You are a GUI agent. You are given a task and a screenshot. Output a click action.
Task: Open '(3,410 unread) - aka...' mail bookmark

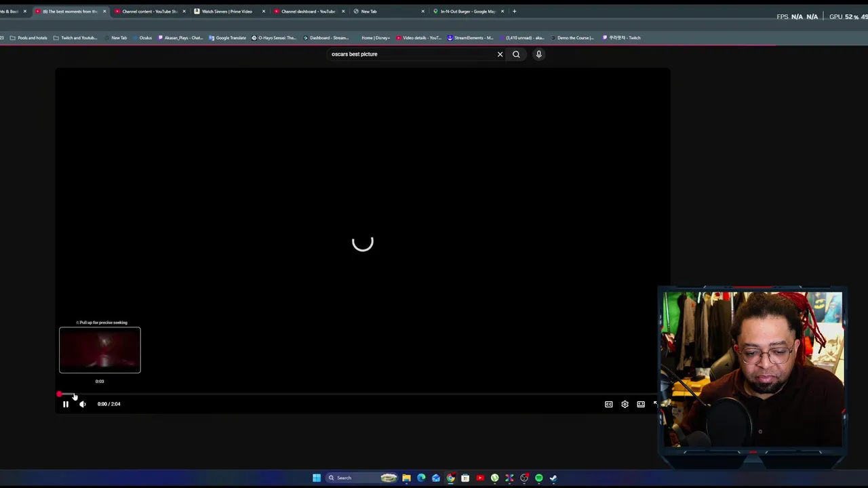coord(521,38)
